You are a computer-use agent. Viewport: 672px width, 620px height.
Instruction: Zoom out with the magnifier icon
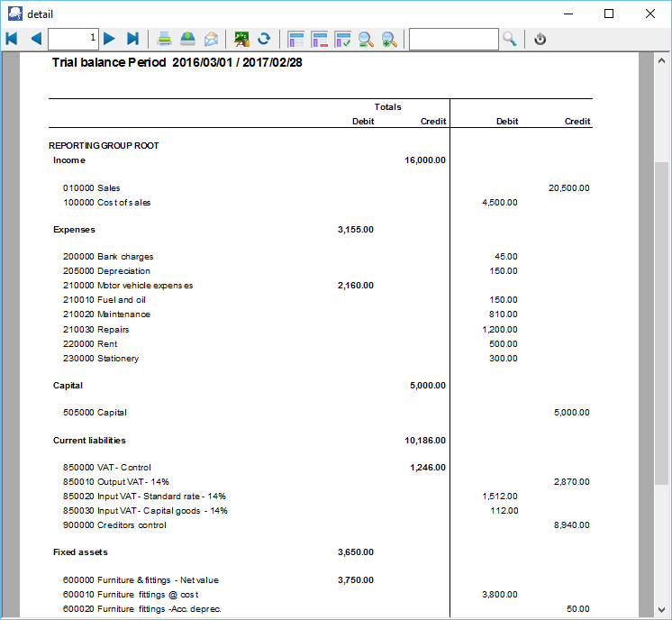pos(366,39)
